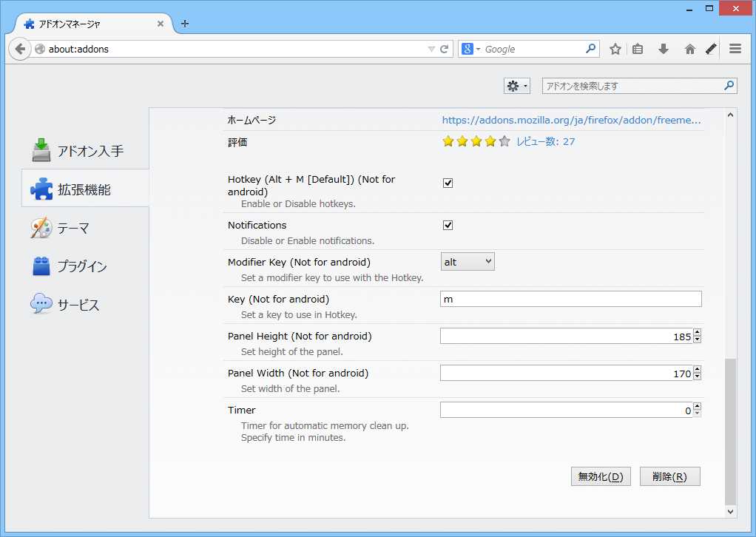Open the Firefox hamburger menu
756x537 pixels.
(x=735, y=49)
